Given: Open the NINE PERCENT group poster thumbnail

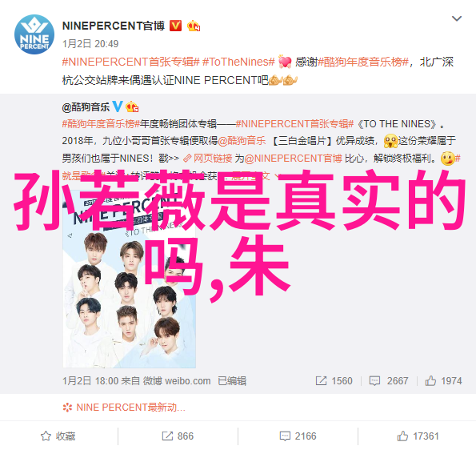Looking at the screenshot, I should click(x=130, y=279).
